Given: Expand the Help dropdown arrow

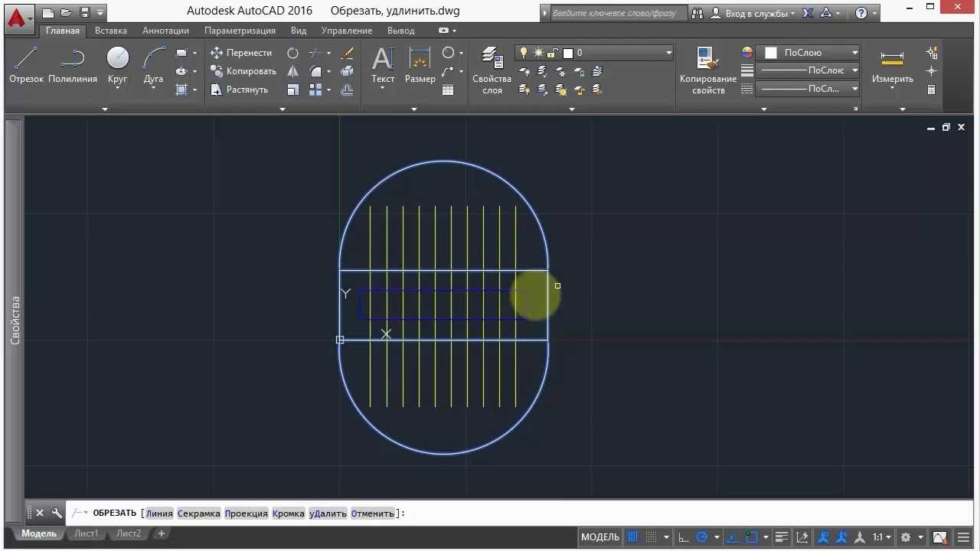Looking at the screenshot, I should pos(874,13).
